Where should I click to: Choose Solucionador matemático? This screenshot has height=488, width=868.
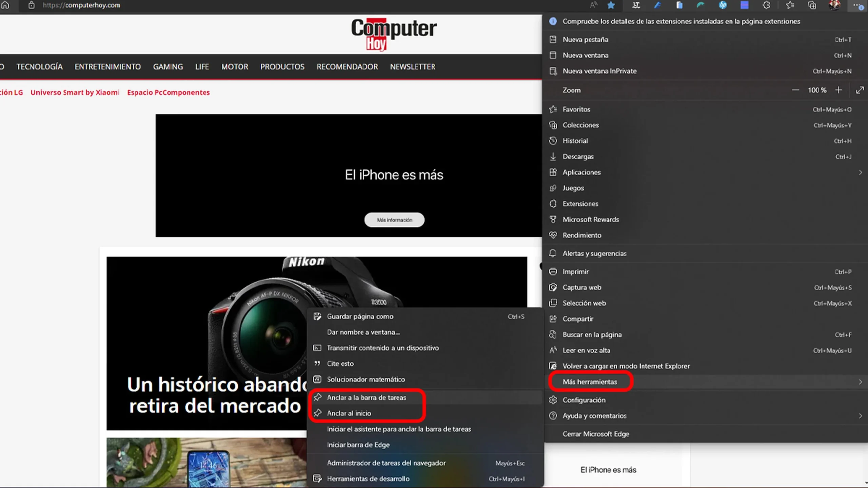coord(426,379)
